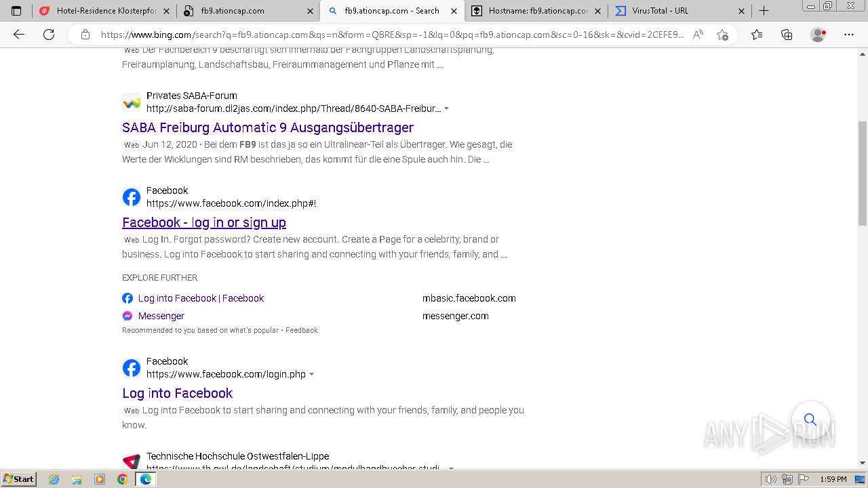868x488 pixels.
Task: Open Windows Media Player taskbar icon
Action: pos(100,479)
